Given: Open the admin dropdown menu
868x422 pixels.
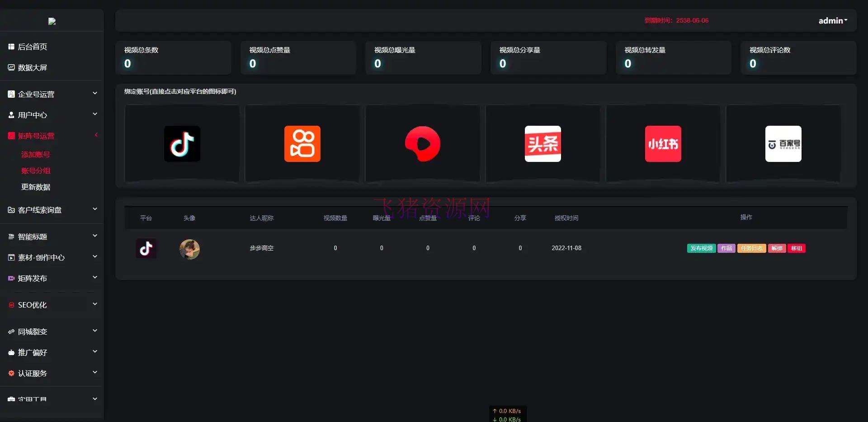Looking at the screenshot, I should 832,20.
